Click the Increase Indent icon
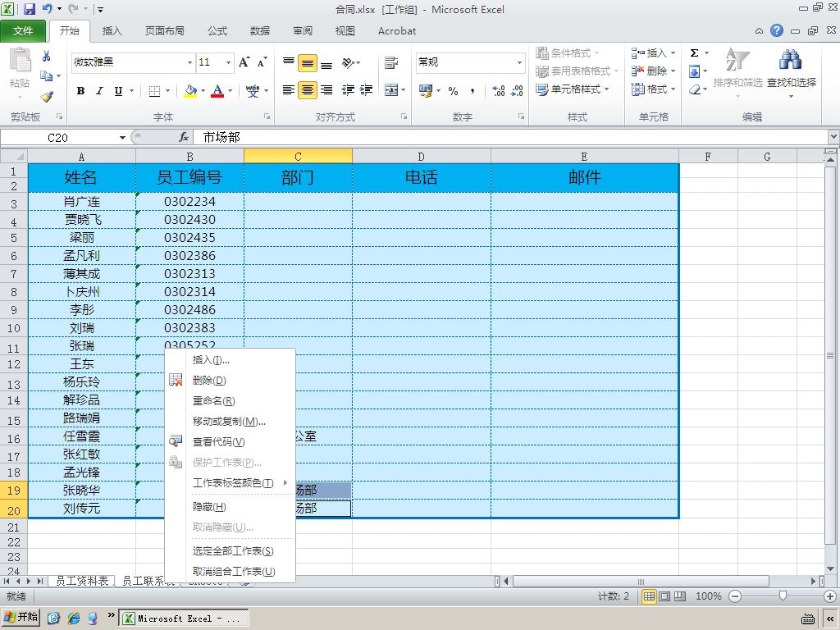840x630 pixels. pos(367,90)
